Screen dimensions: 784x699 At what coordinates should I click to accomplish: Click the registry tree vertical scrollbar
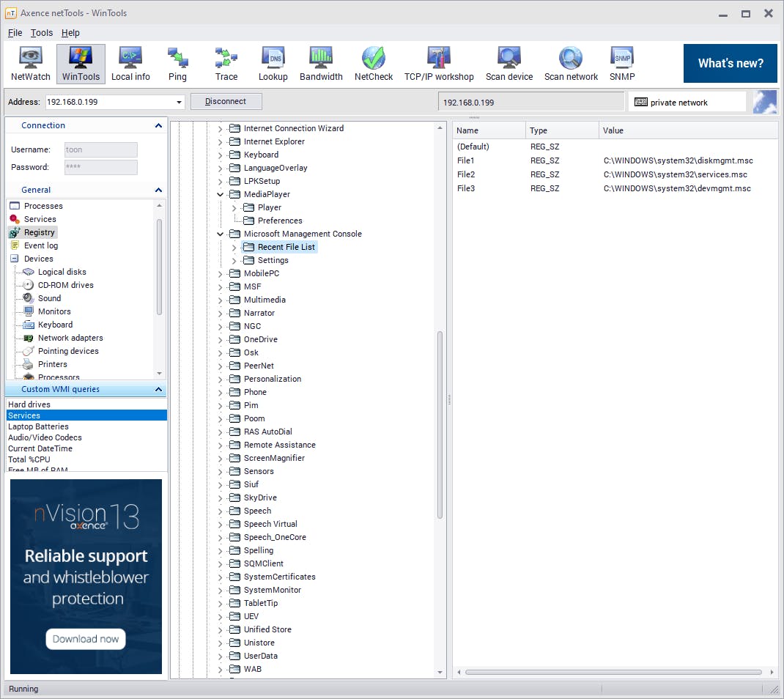tap(440, 424)
